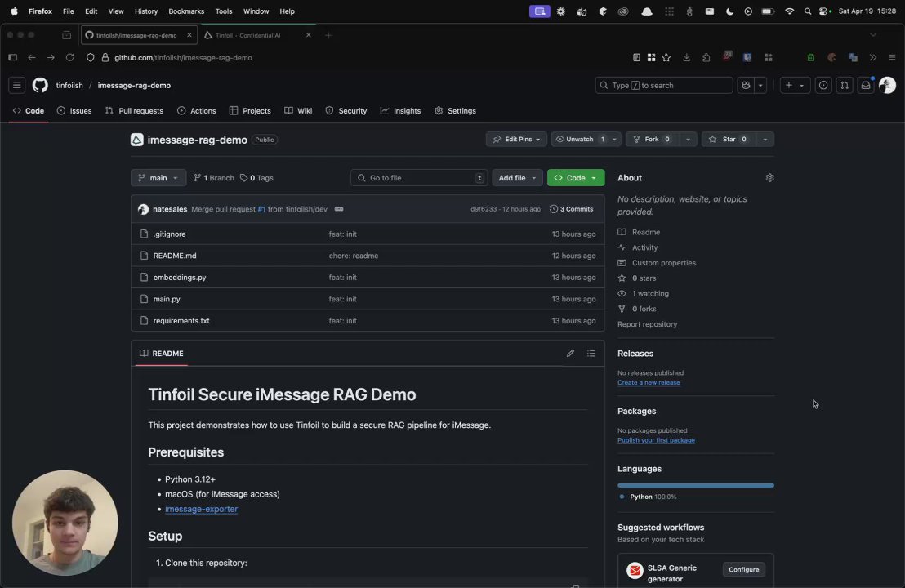
Task: Open new tab with plus icon
Action: pyautogui.click(x=328, y=35)
